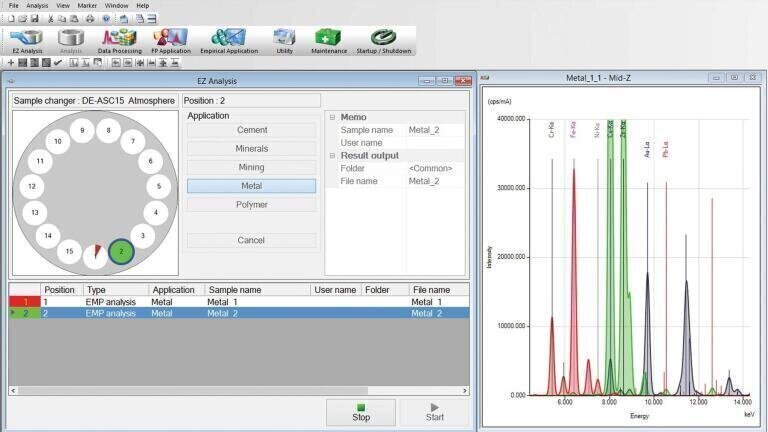The width and height of the screenshot is (768, 432).
Task: Click the table horizontal scrollbar thumb
Action: (193, 391)
